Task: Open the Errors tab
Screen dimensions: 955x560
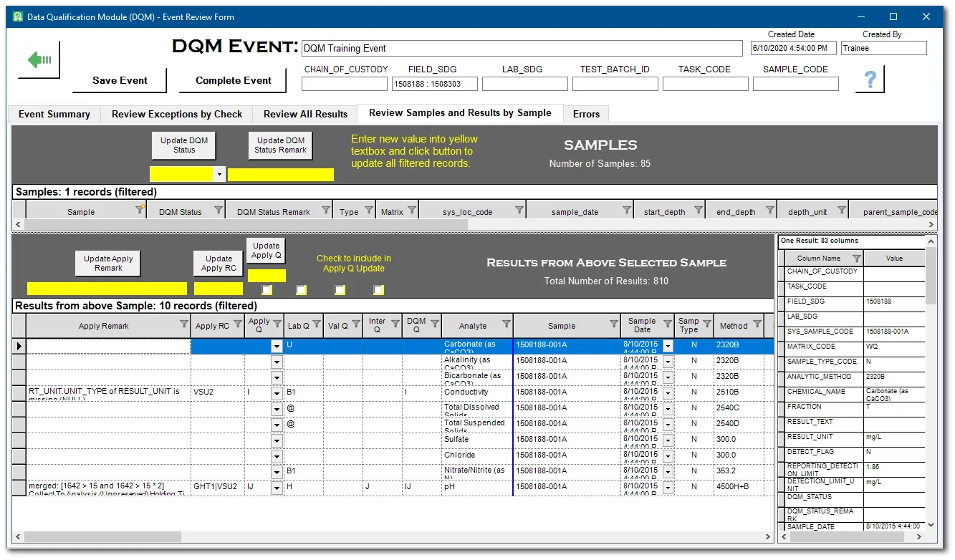Action: point(586,114)
